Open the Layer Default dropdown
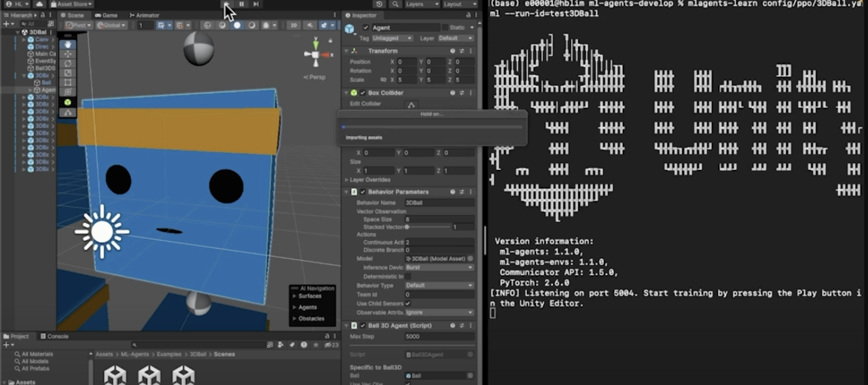Screen dimensions: 868x385 point(456,38)
